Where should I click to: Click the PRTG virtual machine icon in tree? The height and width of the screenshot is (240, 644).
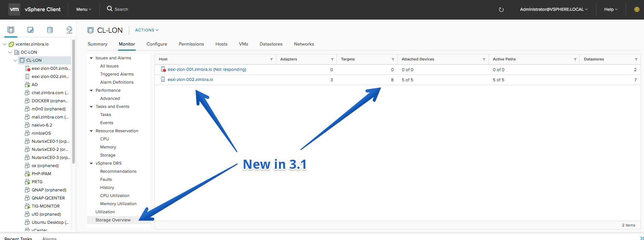click(x=28, y=182)
